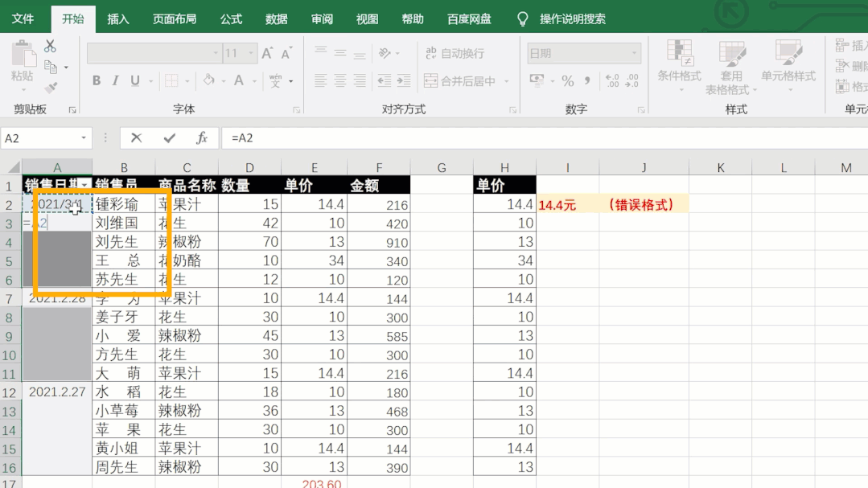The width and height of the screenshot is (868, 488).
Task: Select the Format Painter tool
Action: coord(51,86)
